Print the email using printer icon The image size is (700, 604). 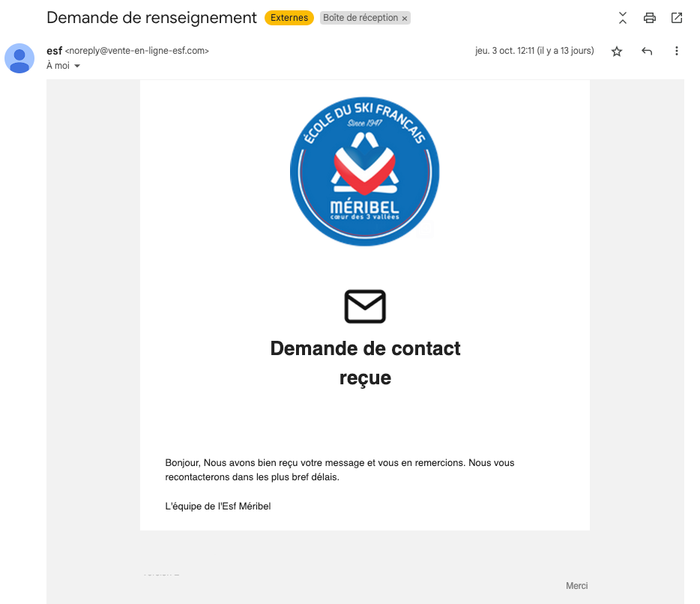(650, 18)
